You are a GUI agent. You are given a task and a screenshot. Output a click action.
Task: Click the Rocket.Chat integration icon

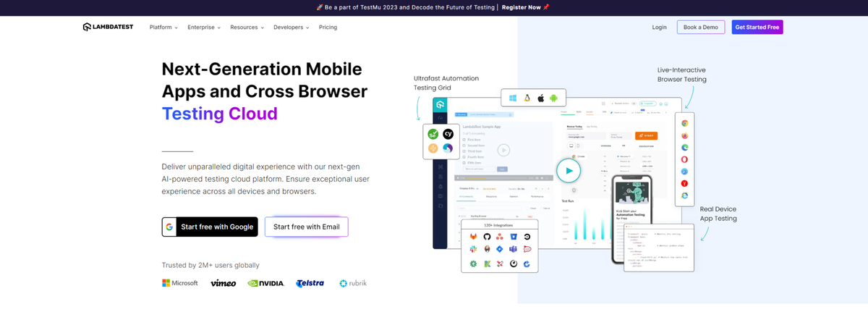[527, 250]
